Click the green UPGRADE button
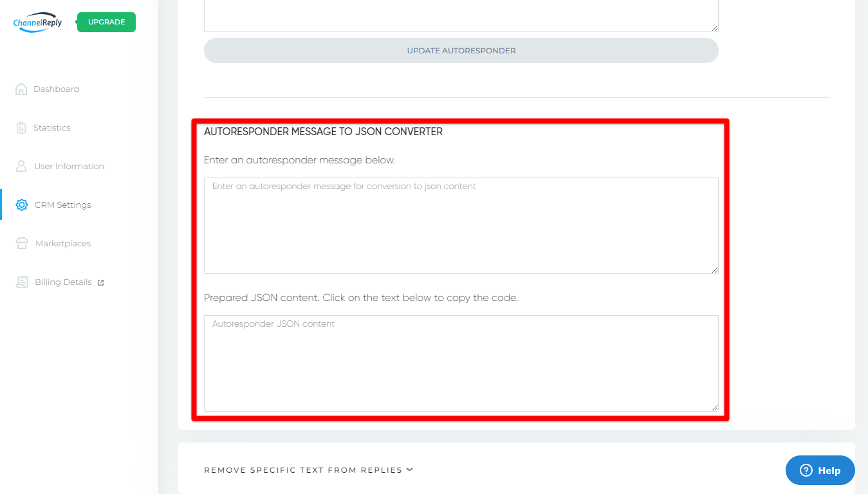868x494 pixels. [x=107, y=22]
